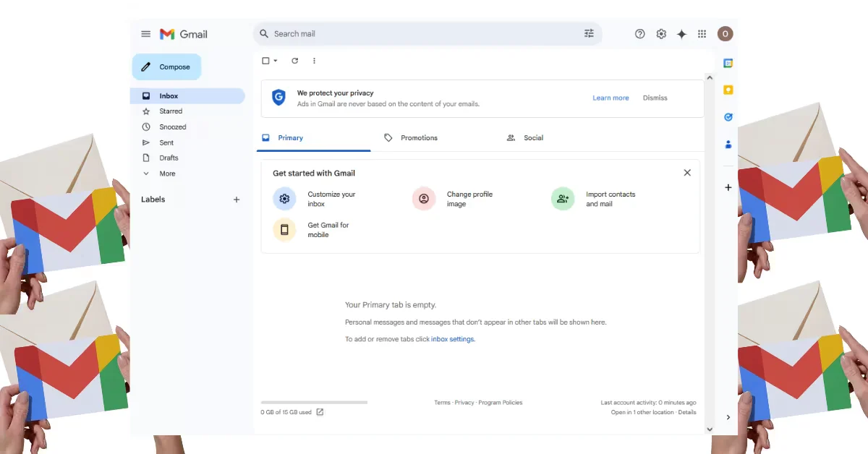This screenshot has height=454, width=868.
Task: Open Google Keep side panel
Action: tap(728, 90)
